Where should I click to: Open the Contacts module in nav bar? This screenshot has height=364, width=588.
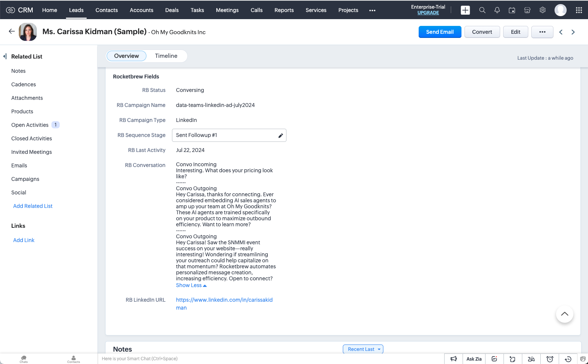107,10
